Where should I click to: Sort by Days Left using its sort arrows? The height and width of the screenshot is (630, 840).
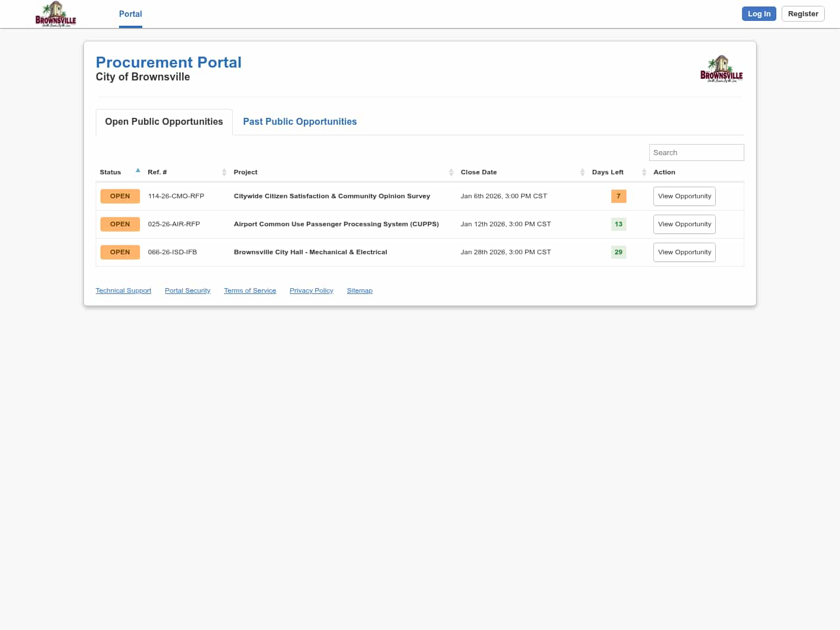tap(644, 172)
